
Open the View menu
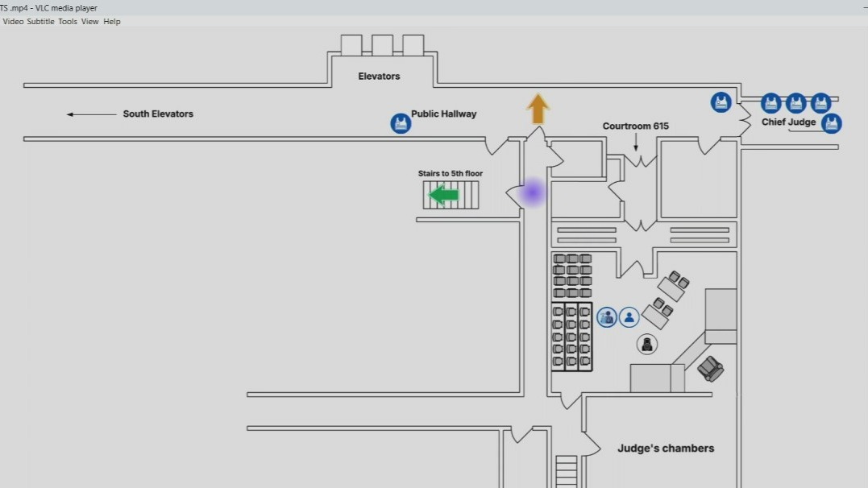89,22
